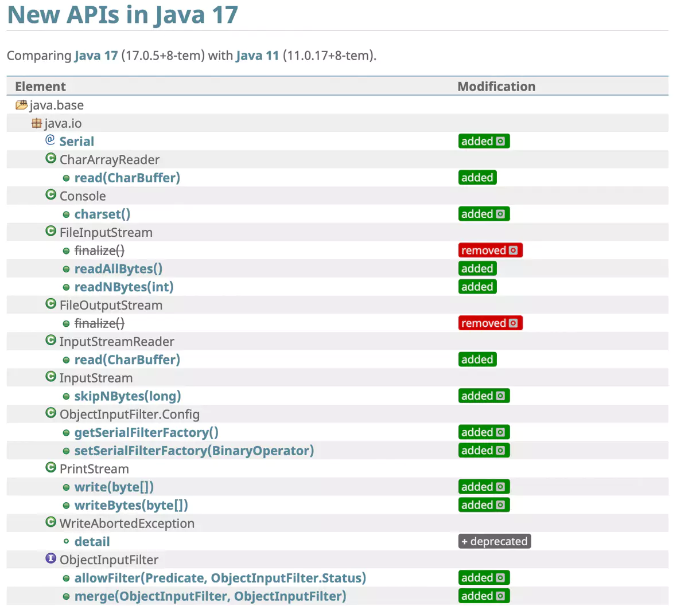700x606 pixels.
Task: Click the annotation icon beside Serial
Action: point(50,139)
